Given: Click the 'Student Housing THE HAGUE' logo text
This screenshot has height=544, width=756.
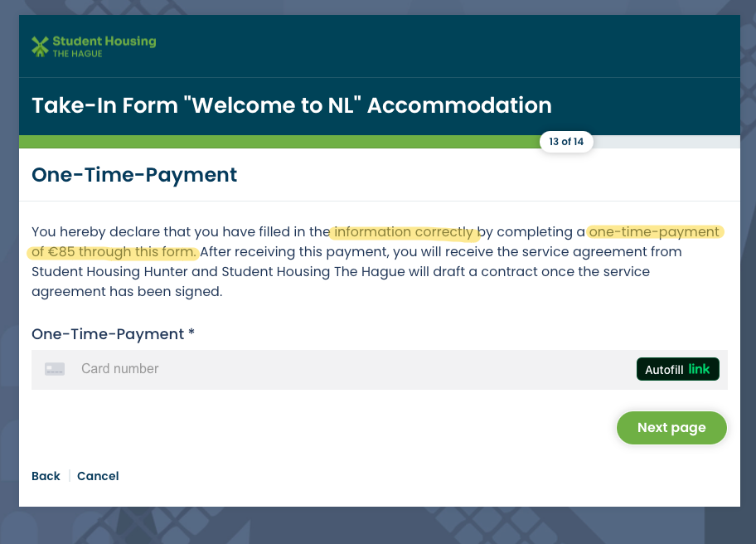Looking at the screenshot, I should (x=103, y=46).
